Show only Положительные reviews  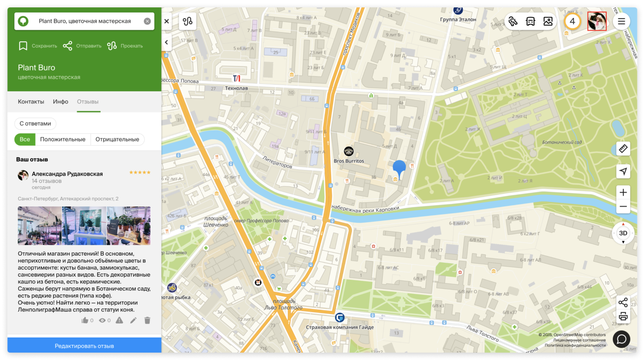click(x=63, y=139)
